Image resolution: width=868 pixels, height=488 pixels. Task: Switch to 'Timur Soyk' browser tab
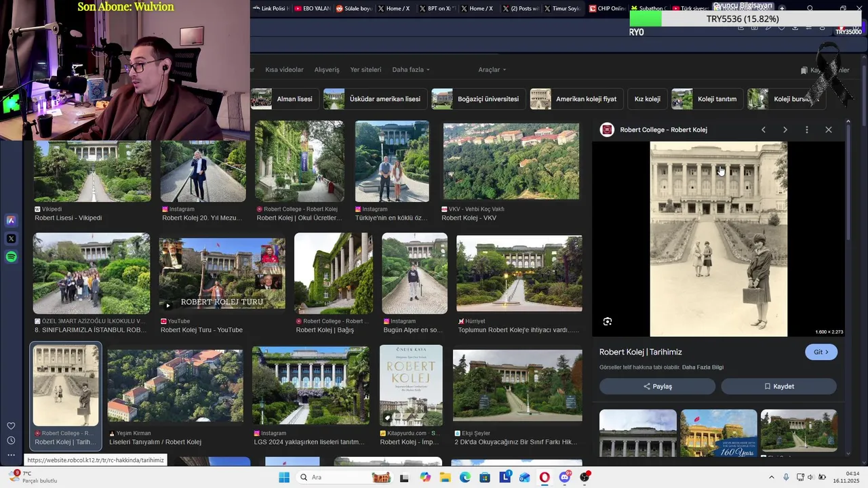[561, 9]
